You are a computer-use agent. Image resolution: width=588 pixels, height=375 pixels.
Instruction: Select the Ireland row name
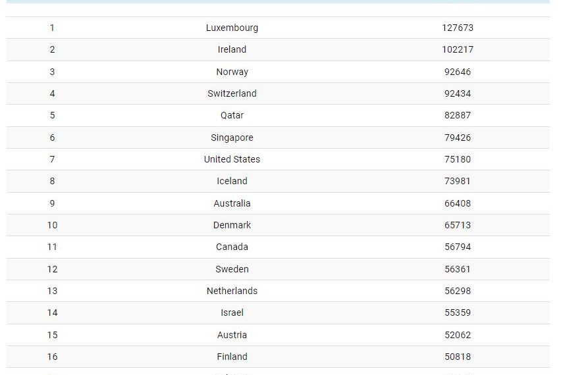232,49
